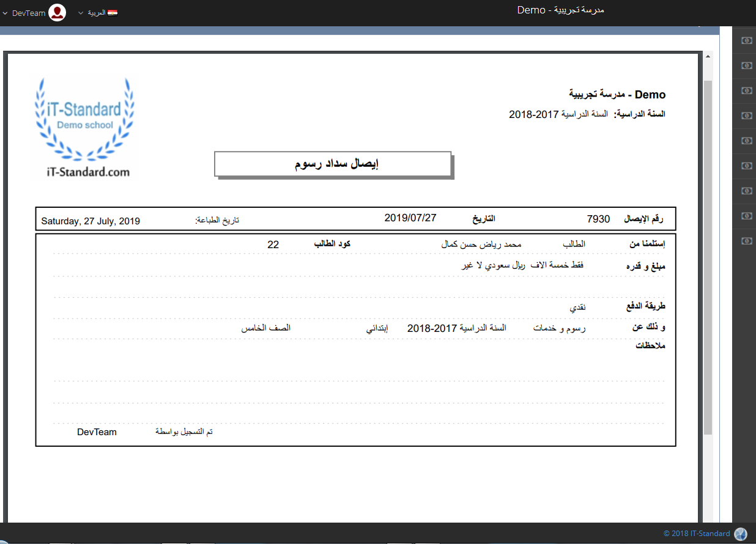Click the second money icon in right sidebar

(746, 65)
